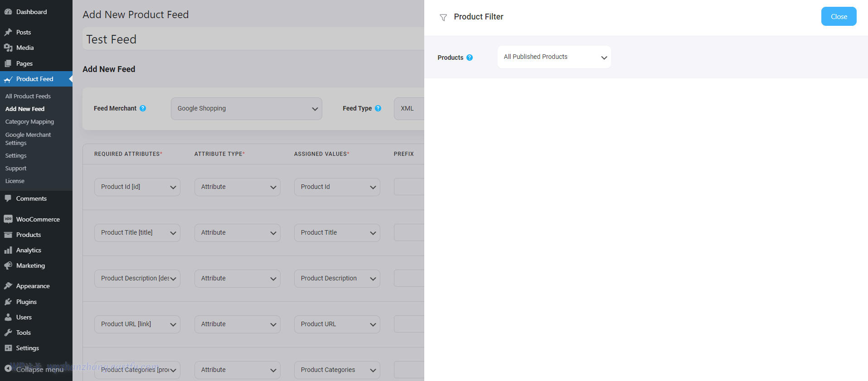
Task: Click the Posts pin icon
Action: click(x=8, y=32)
